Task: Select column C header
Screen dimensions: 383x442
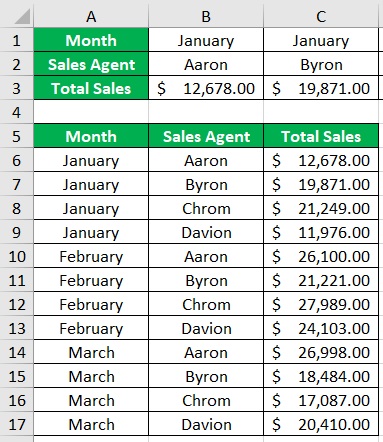Action: [x=321, y=17]
